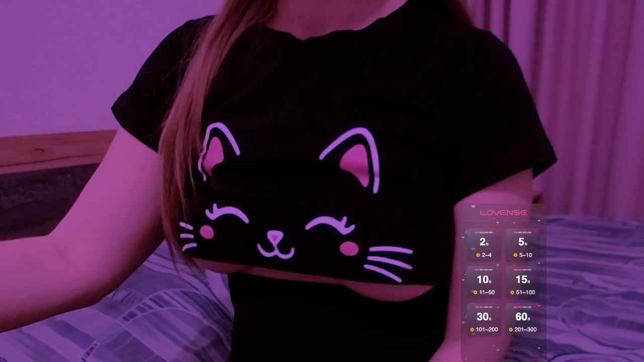Click the intensity bar above 2s
The width and height of the screenshot is (644, 362).
coord(484,233)
